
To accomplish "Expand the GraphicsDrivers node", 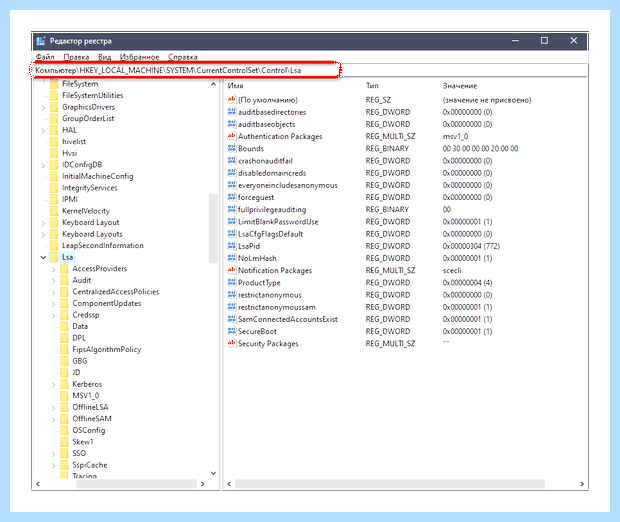I will (43, 107).
